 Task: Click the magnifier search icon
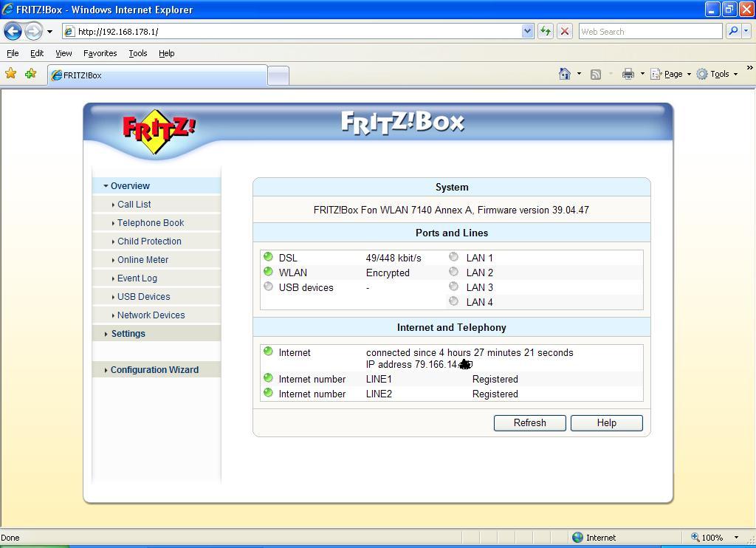[733, 31]
